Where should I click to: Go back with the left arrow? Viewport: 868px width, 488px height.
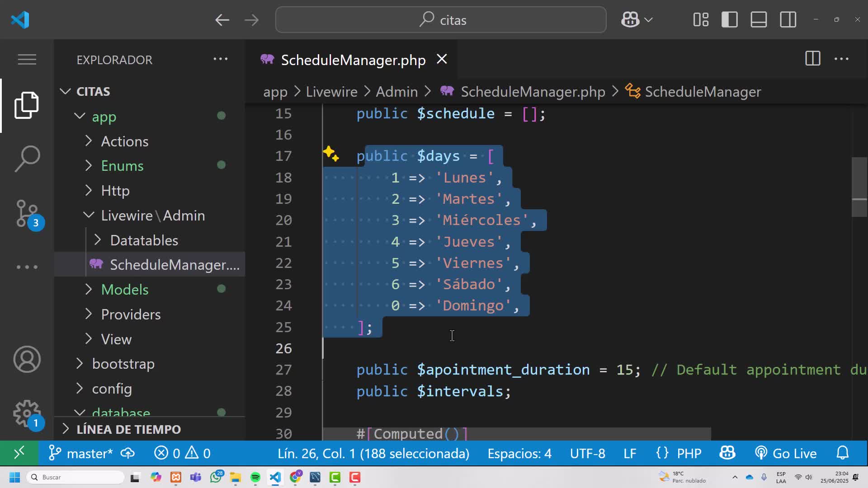click(x=222, y=20)
